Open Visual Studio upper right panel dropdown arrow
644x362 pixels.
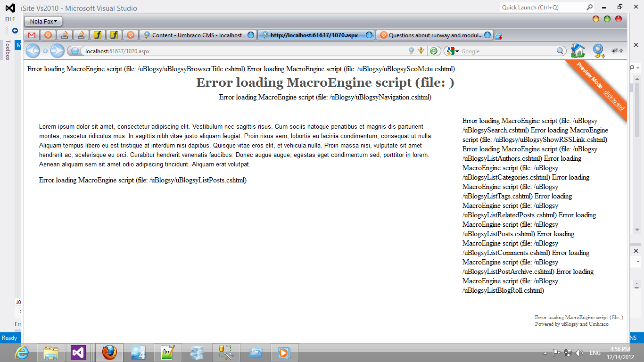click(638, 68)
